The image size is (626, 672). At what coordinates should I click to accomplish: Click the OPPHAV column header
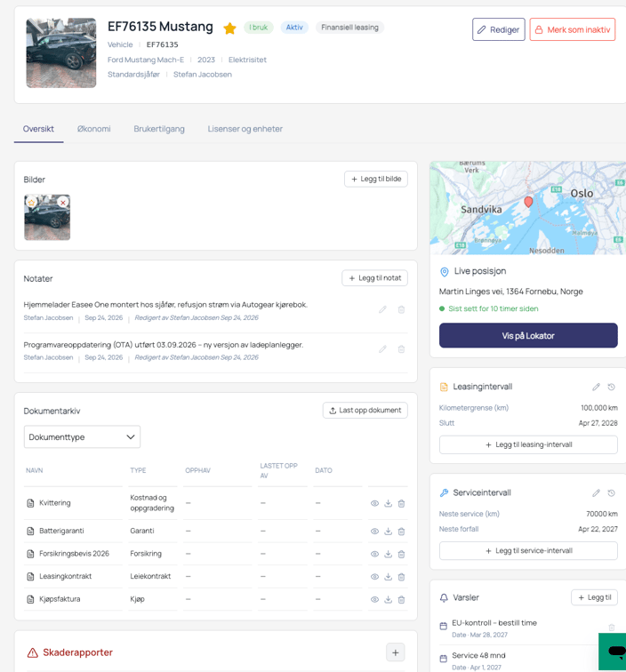(x=197, y=470)
